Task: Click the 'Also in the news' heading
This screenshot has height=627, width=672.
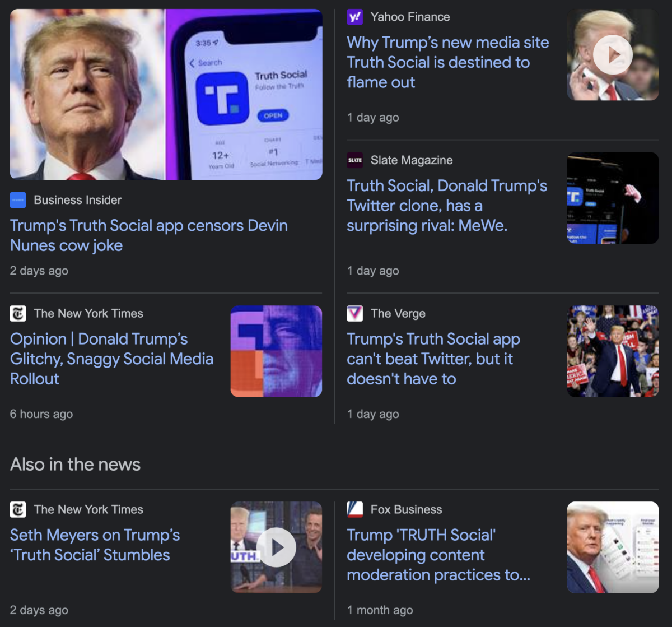Action: (75, 465)
